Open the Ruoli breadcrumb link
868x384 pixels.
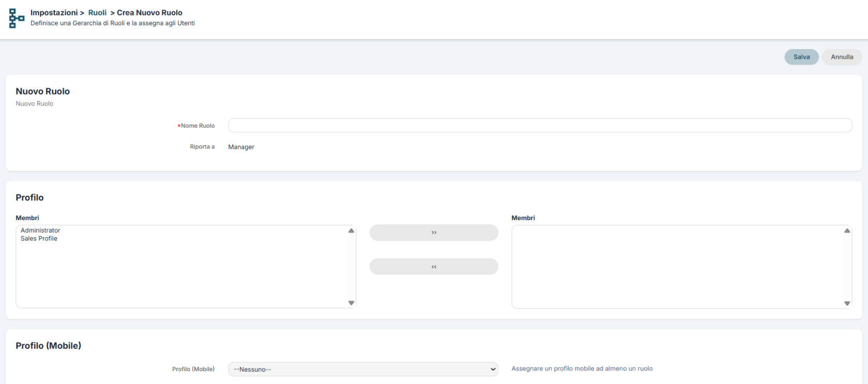click(97, 12)
